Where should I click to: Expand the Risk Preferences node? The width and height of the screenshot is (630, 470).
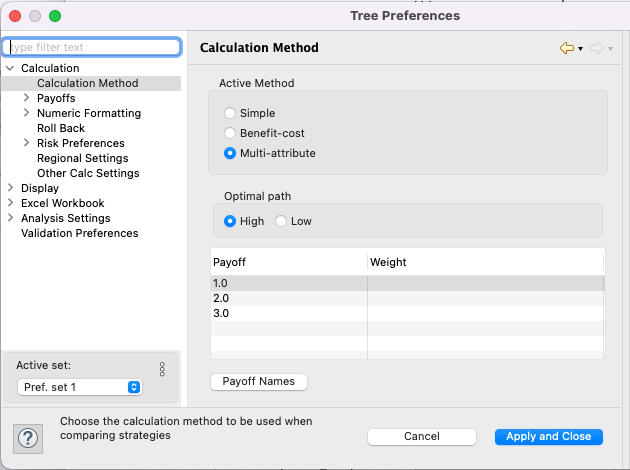click(x=27, y=143)
